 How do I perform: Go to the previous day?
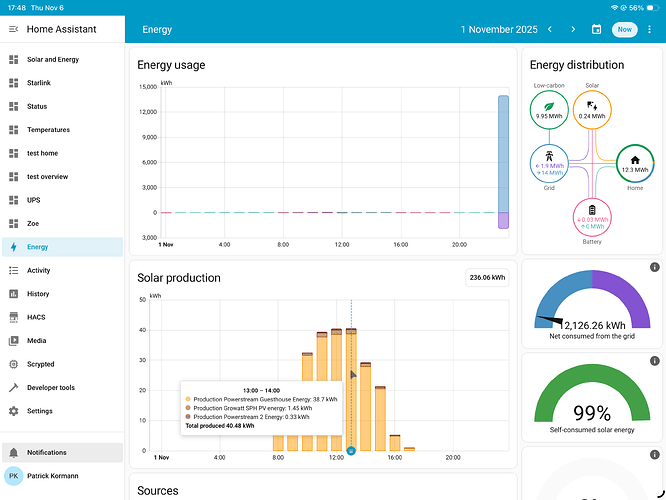549,30
